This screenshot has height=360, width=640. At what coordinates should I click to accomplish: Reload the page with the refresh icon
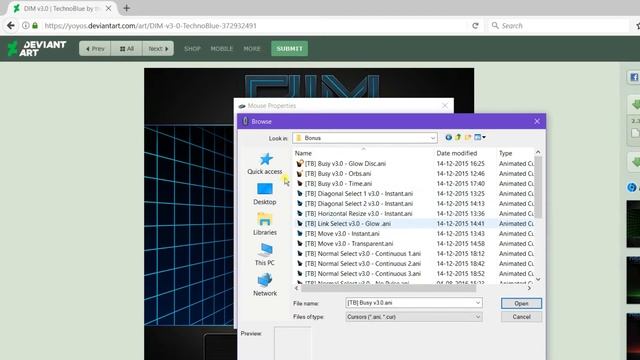point(475,26)
